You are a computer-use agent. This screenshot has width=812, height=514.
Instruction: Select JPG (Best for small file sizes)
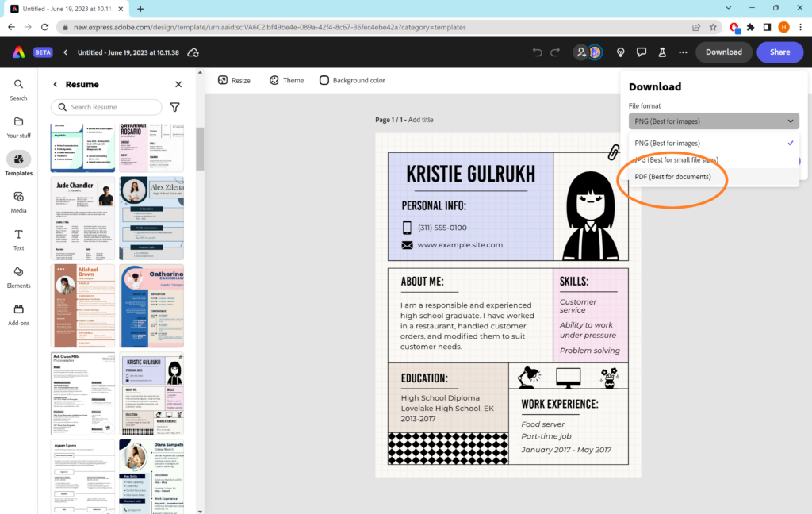[714, 159]
